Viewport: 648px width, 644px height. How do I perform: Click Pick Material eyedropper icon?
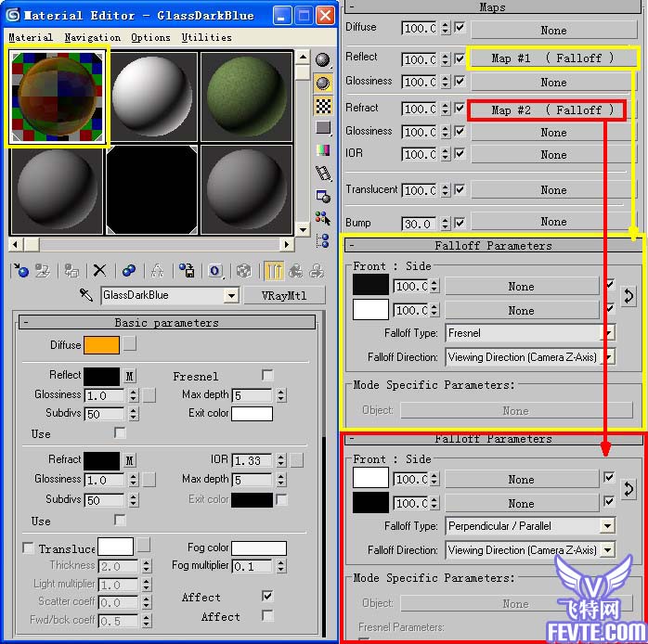(86, 295)
